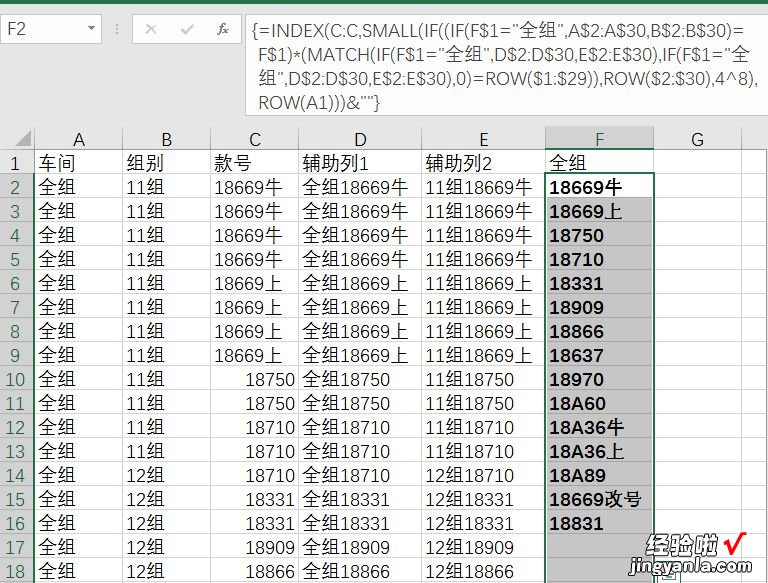Screen dimensions: 768x583
Task: Select row 14 header
Action: click(15, 475)
